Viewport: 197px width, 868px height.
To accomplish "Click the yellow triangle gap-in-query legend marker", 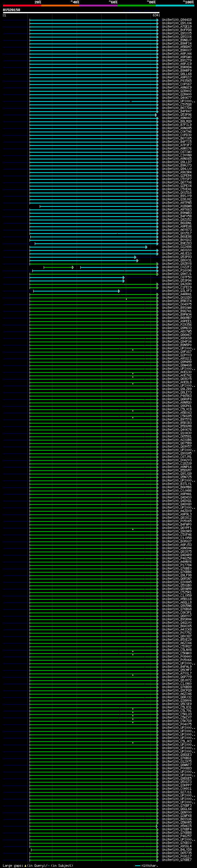I will coord(25,865).
